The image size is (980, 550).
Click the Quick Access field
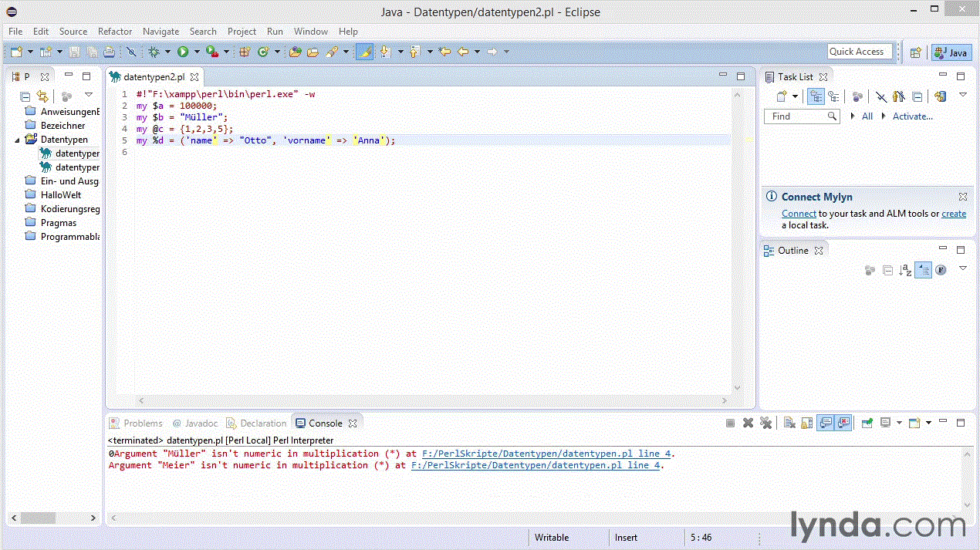[x=860, y=52]
